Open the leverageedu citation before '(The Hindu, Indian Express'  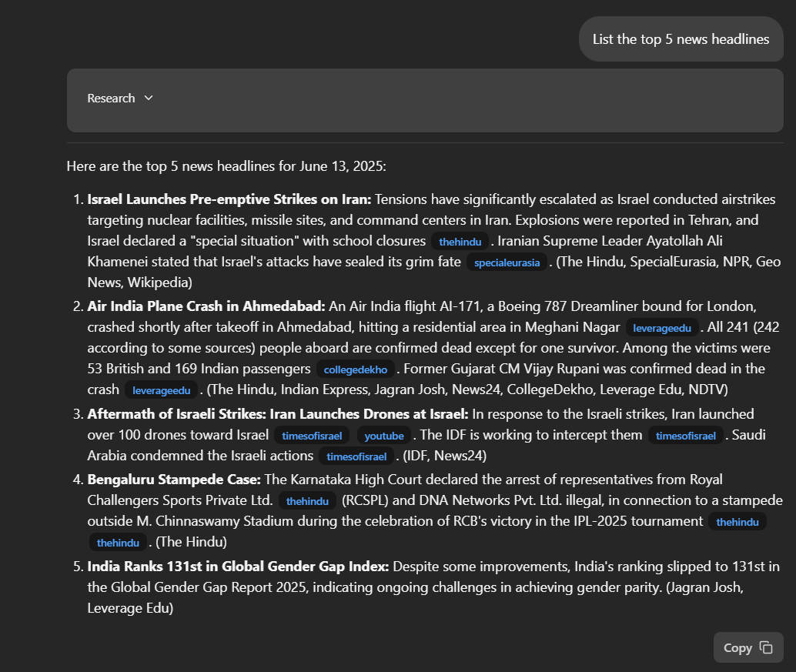[x=162, y=390]
